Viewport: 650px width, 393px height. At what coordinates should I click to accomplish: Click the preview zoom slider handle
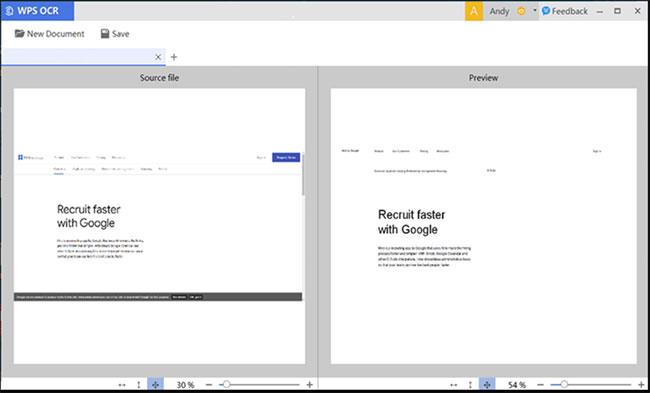point(564,385)
